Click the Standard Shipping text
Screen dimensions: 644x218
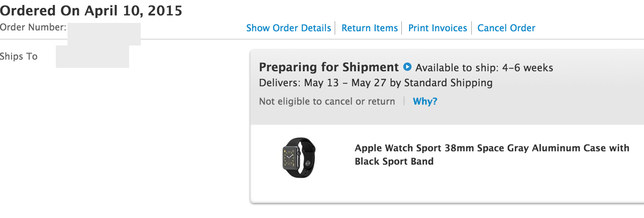tap(448, 83)
